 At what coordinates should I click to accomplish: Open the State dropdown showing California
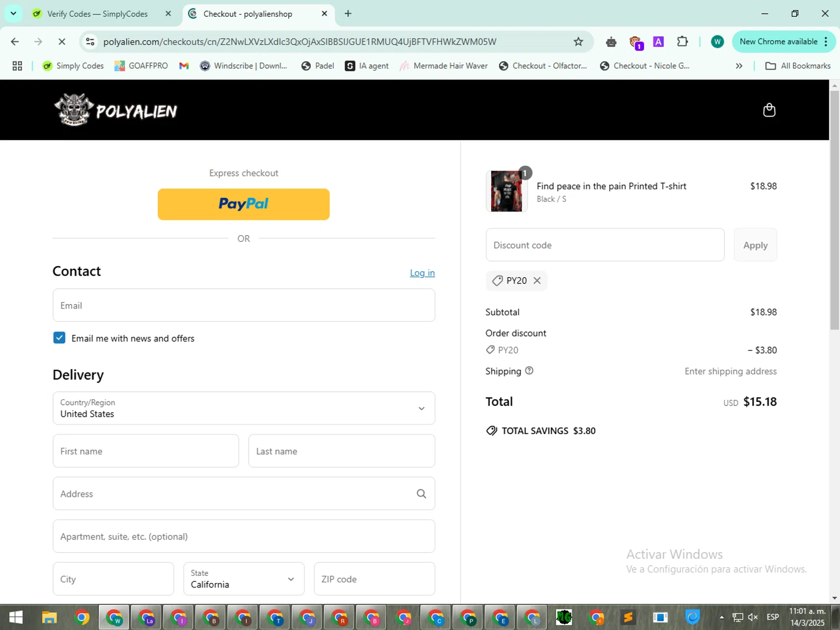click(x=244, y=579)
